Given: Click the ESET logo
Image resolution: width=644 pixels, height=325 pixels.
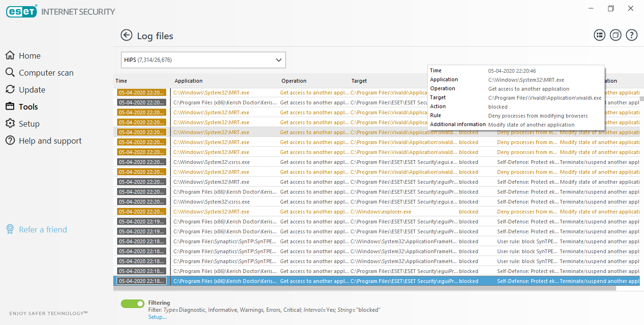Looking at the screenshot, I should pos(21,11).
